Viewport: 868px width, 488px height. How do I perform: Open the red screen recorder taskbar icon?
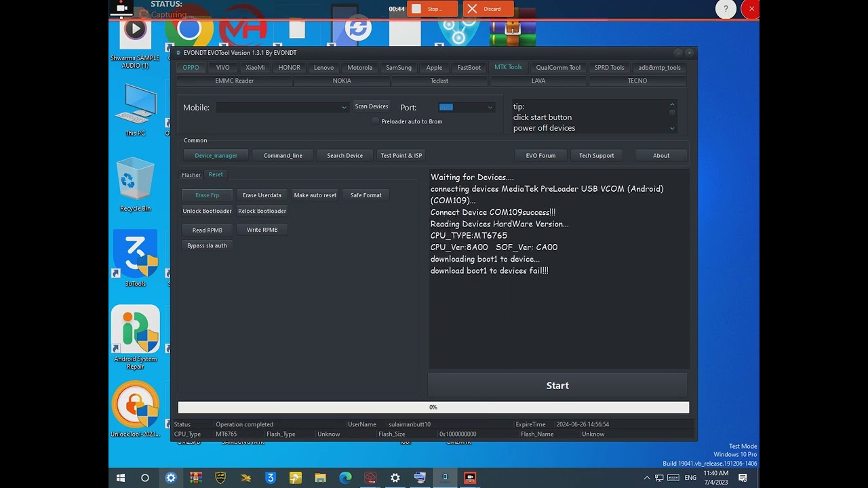[470, 478]
